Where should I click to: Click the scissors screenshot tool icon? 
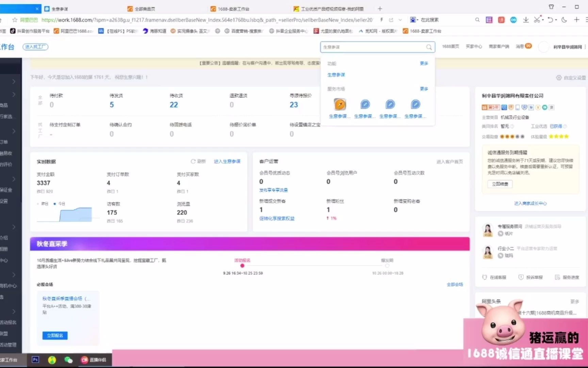(x=537, y=20)
